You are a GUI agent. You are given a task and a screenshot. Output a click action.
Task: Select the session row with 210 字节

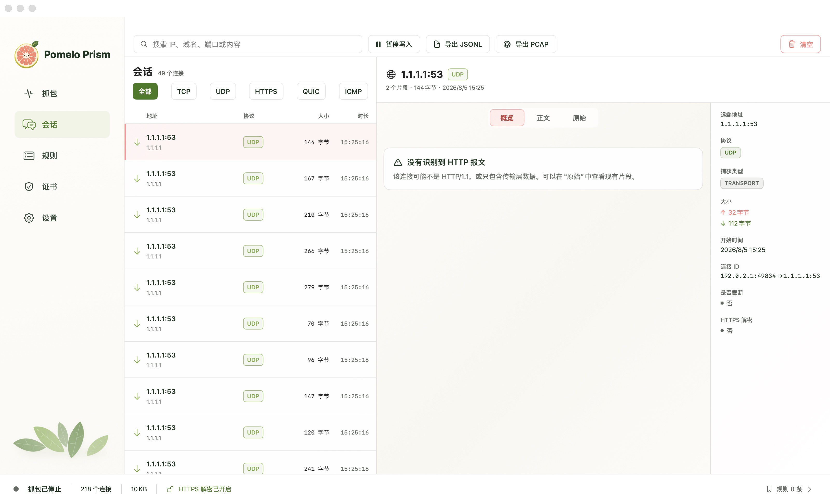tap(250, 214)
